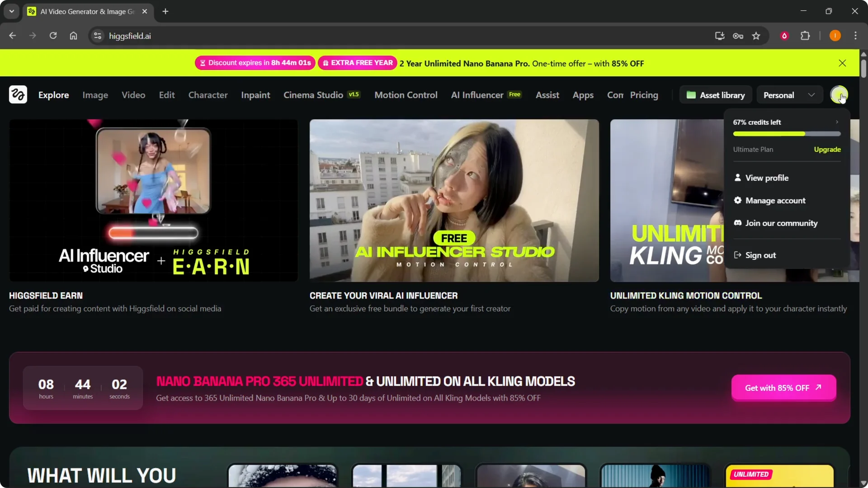The height and width of the screenshot is (488, 868).
Task: Click the Higgsfield logo icon
Action: pos(18,95)
